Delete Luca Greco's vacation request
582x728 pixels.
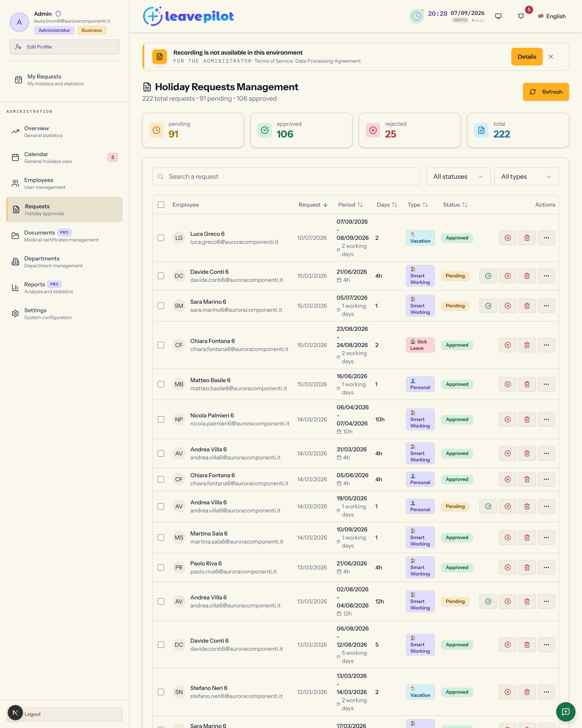[527, 238]
